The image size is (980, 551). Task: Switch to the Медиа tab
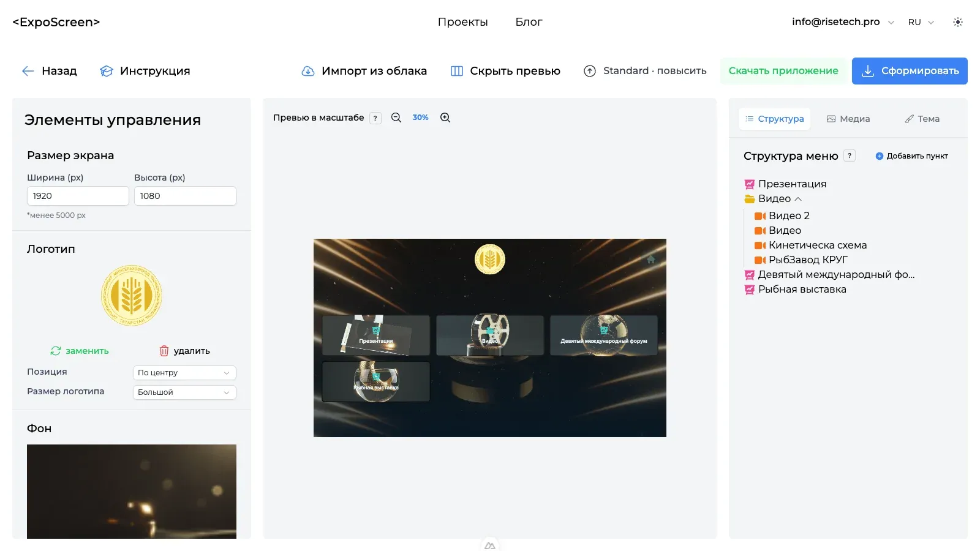click(x=848, y=119)
